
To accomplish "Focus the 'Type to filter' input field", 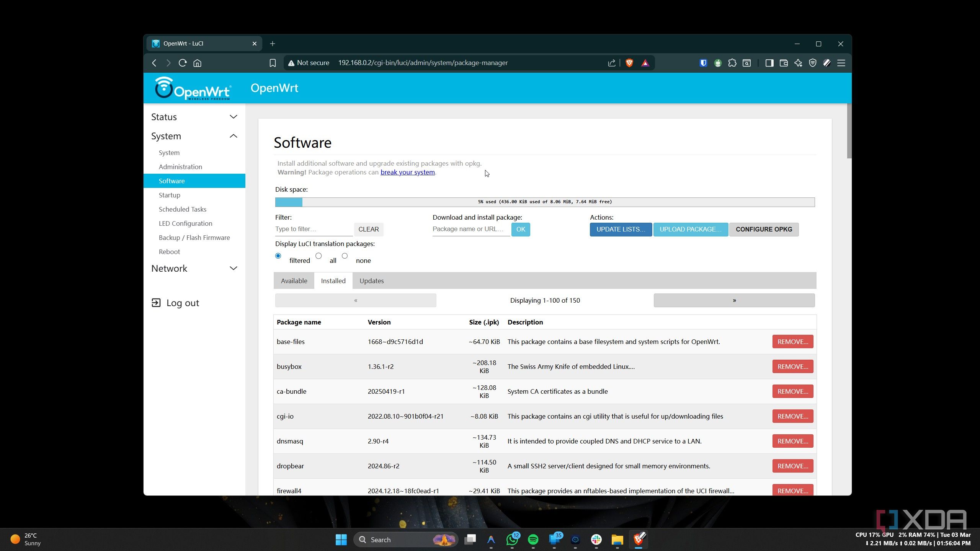I will click(314, 229).
